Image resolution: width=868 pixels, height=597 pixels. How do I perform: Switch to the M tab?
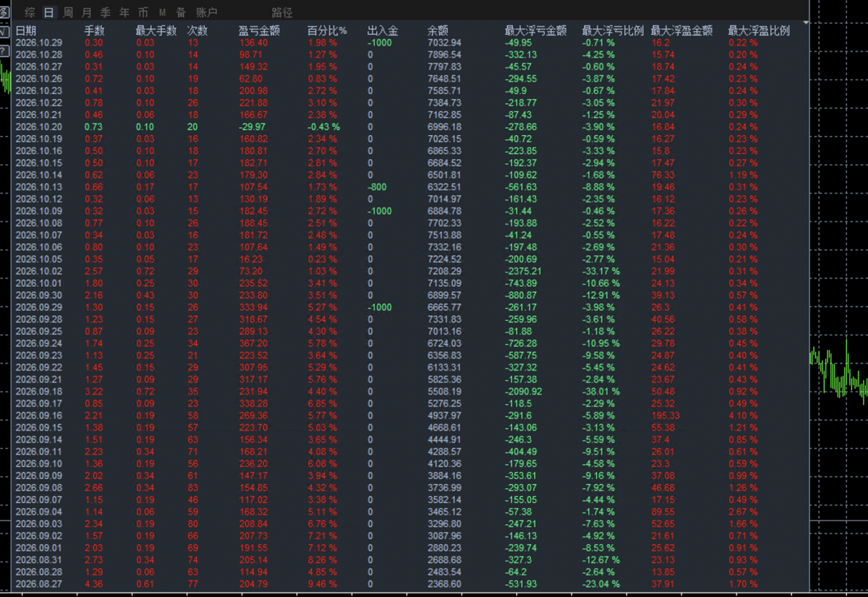[162, 12]
